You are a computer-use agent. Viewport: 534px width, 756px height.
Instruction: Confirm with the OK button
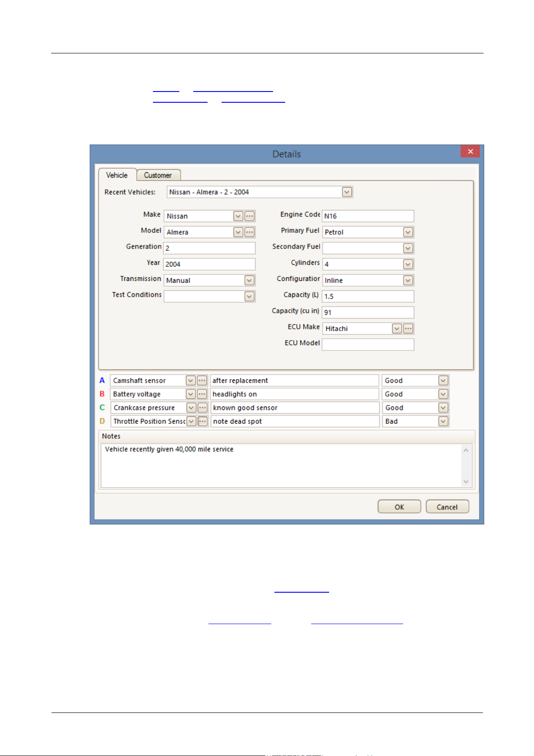399,507
